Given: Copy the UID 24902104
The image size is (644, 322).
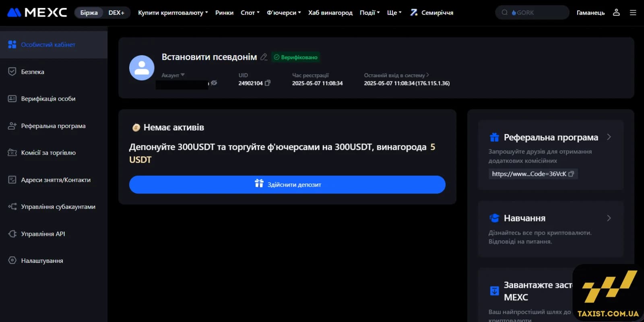Looking at the screenshot, I should [268, 83].
